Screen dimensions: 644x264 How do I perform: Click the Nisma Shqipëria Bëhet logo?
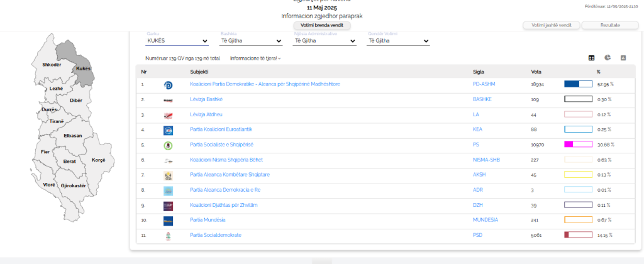click(x=168, y=161)
